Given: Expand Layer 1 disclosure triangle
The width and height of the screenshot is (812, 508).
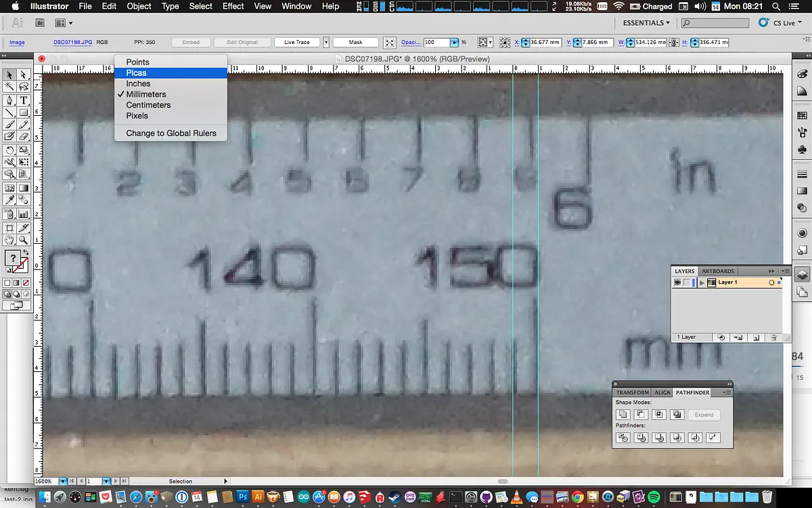Looking at the screenshot, I should click(x=702, y=282).
